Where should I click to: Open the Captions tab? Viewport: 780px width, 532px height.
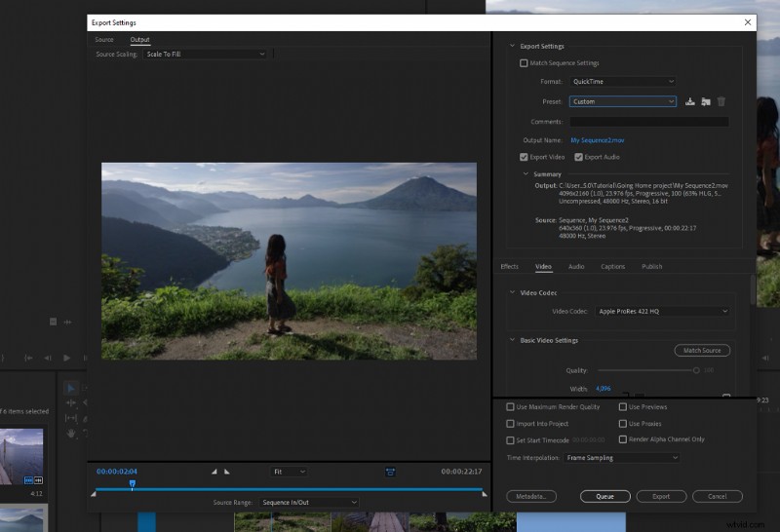click(613, 267)
